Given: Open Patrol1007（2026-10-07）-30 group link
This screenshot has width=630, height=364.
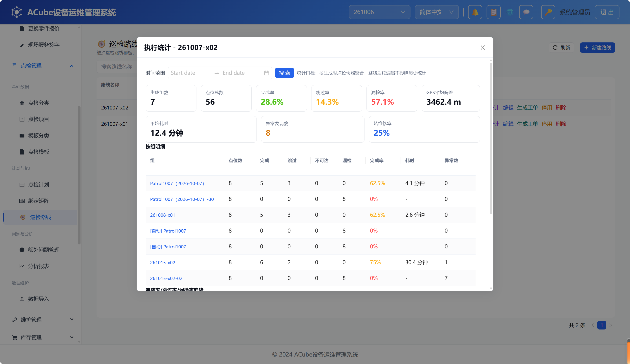Looking at the screenshot, I should (x=182, y=199).
